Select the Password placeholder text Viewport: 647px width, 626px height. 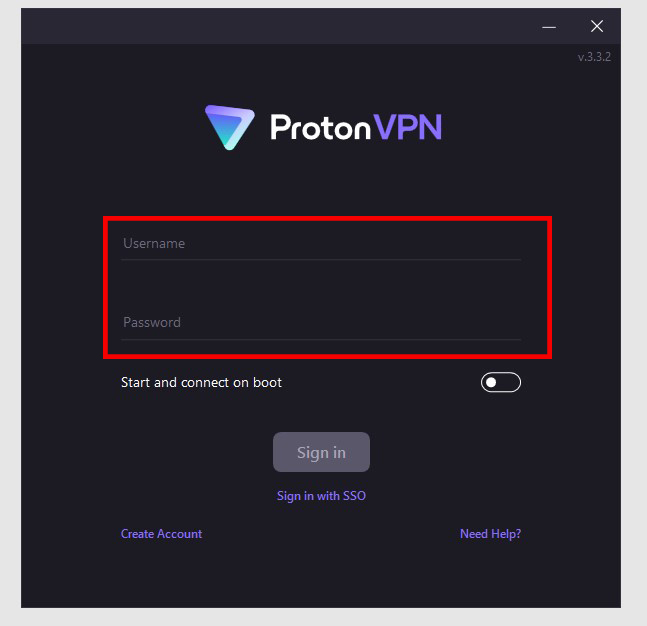[x=152, y=322]
